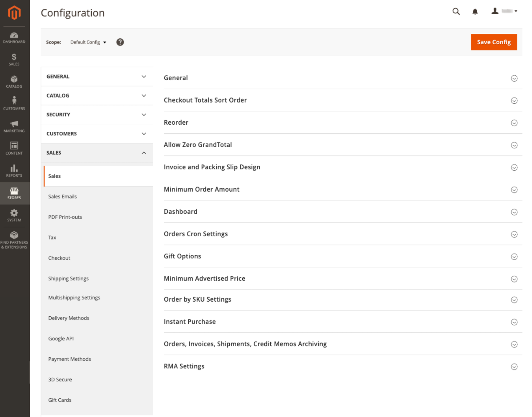This screenshot has width=532, height=417.
Task: Open the Scope selector dropdown
Action: pos(88,42)
